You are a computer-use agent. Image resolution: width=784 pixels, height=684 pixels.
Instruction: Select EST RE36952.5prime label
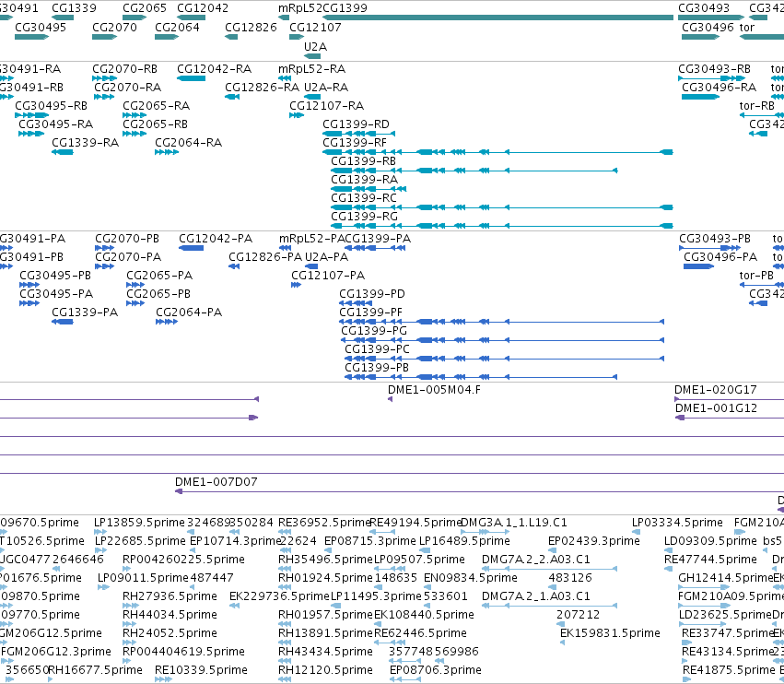click(324, 523)
